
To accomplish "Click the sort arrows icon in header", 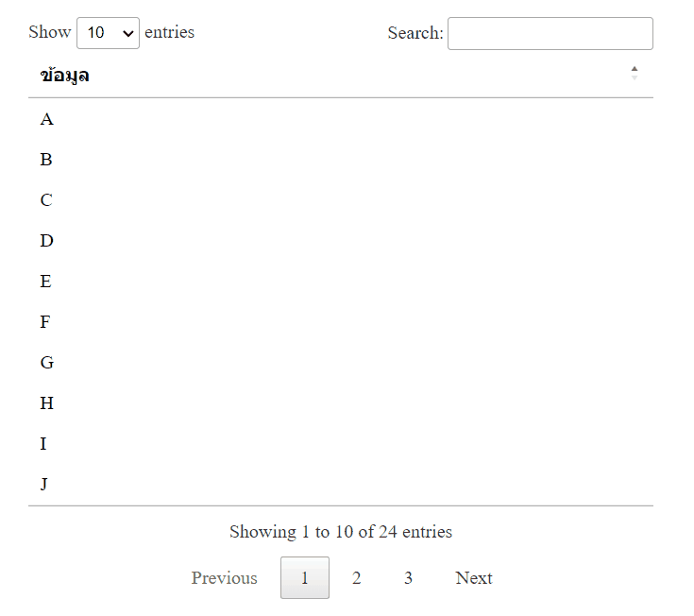I will click(635, 73).
